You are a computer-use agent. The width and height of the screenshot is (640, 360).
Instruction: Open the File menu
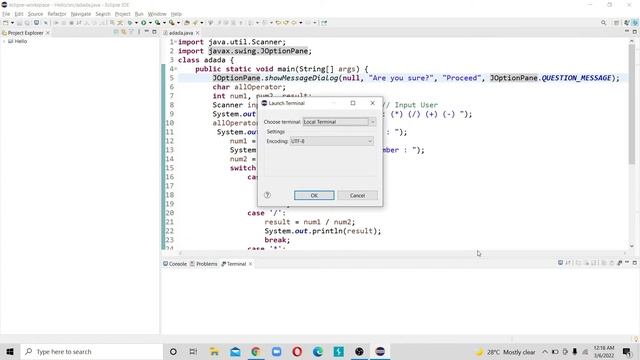point(6,14)
